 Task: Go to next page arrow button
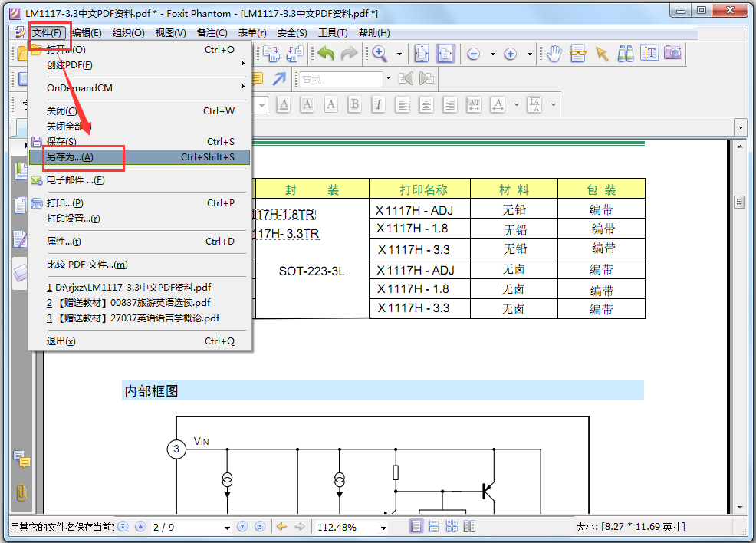click(x=242, y=527)
